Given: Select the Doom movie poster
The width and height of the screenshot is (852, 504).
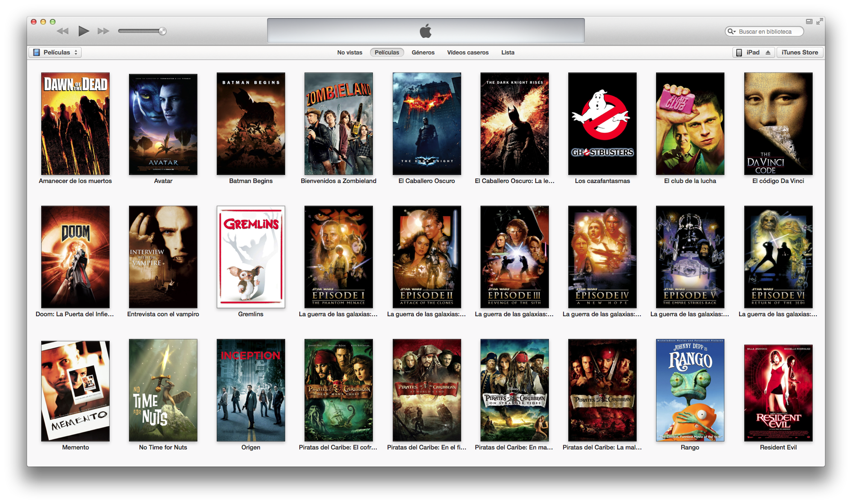Looking at the screenshot, I should point(75,257).
